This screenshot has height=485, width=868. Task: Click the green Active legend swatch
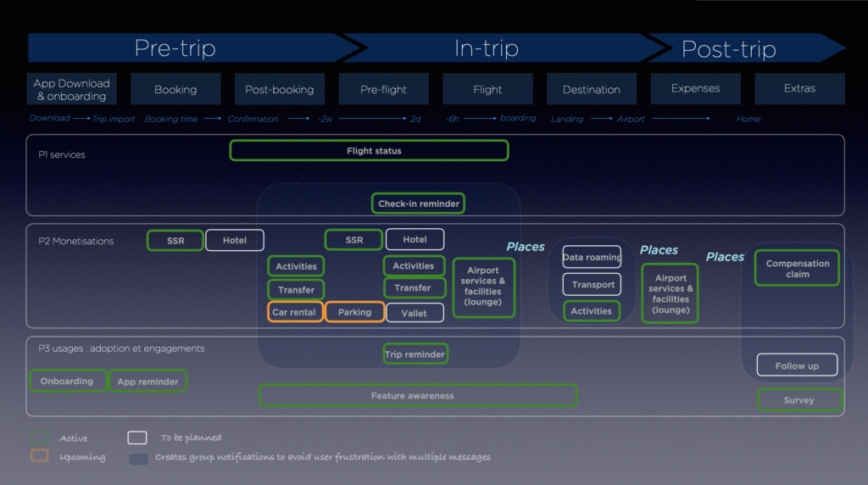tap(39, 438)
